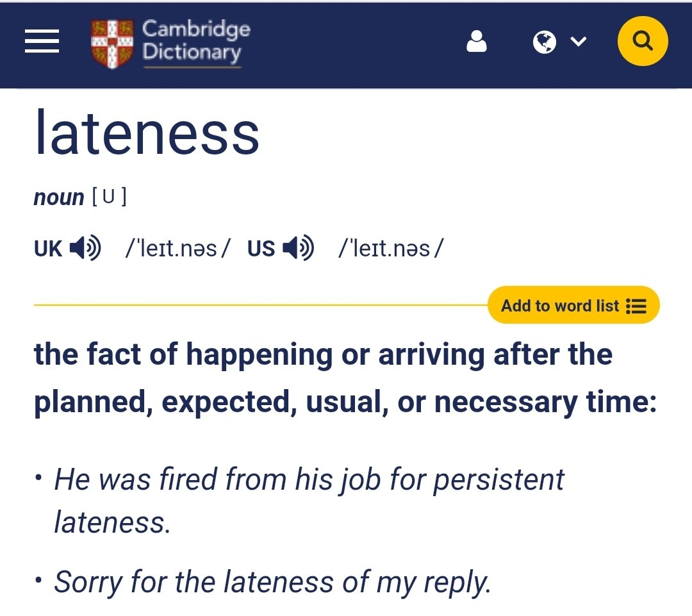This screenshot has width=692, height=616.
Task: Click the list icon in Add to word list
Action: point(636,306)
